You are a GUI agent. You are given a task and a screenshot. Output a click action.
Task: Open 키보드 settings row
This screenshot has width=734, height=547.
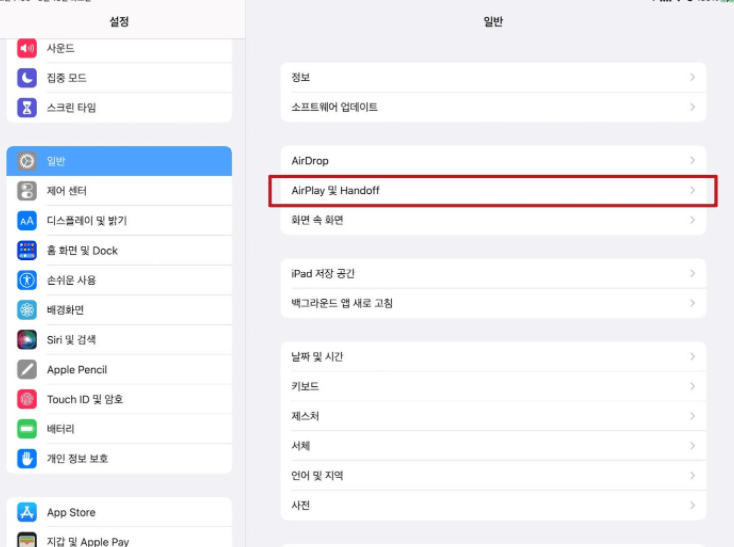(493, 386)
